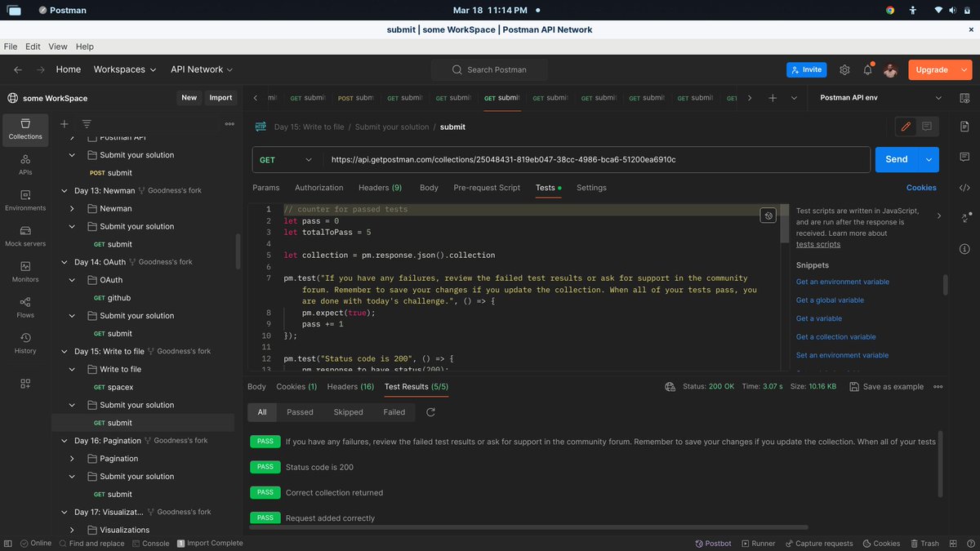This screenshot has height=551, width=980.
Task: Click the configure sidebar grid-plus icon
Action: (x=25, y=384)
